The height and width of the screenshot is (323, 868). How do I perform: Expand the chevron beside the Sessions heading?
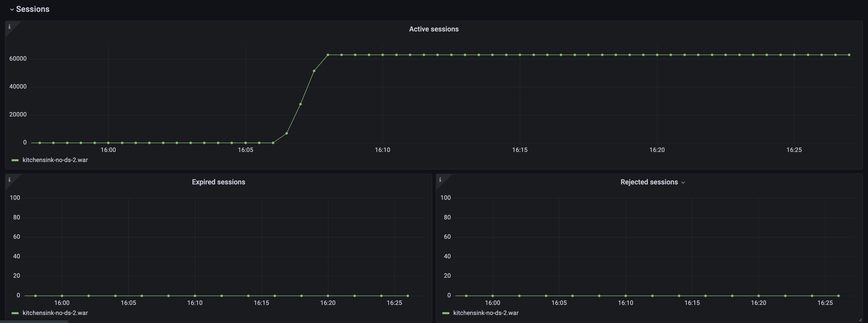[12, 9]
